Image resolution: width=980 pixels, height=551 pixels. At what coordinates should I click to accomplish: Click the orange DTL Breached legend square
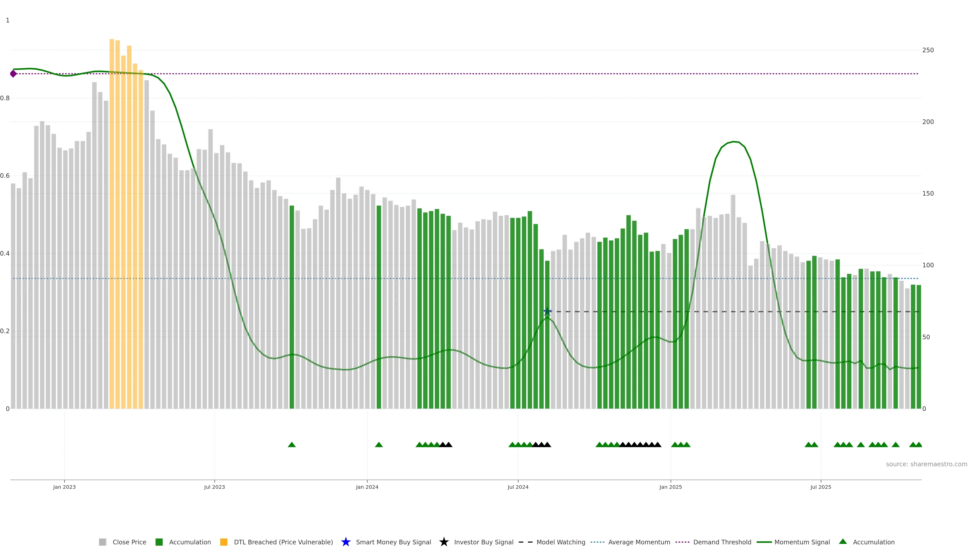coord(224,542)
